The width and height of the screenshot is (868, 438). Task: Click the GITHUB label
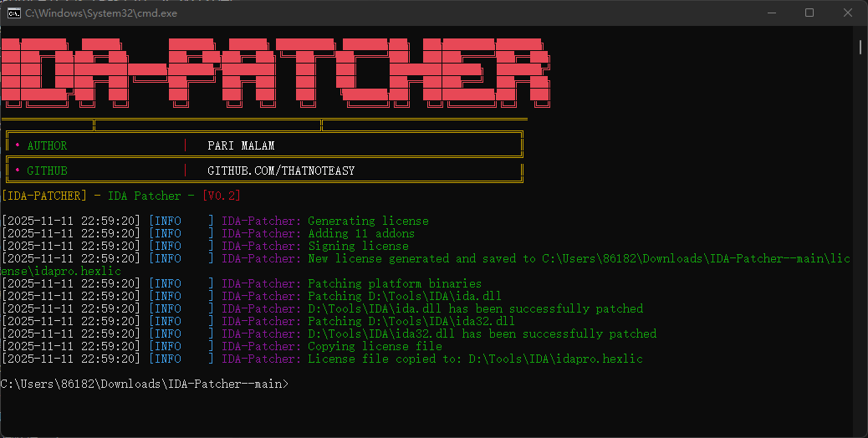(47, 171)
